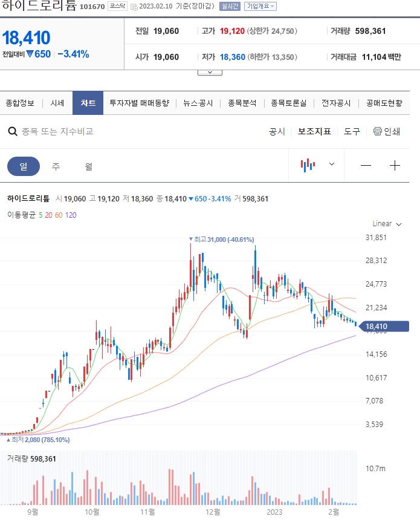
Task: Zoom out chart with minus icon
Action: point(366,165)
